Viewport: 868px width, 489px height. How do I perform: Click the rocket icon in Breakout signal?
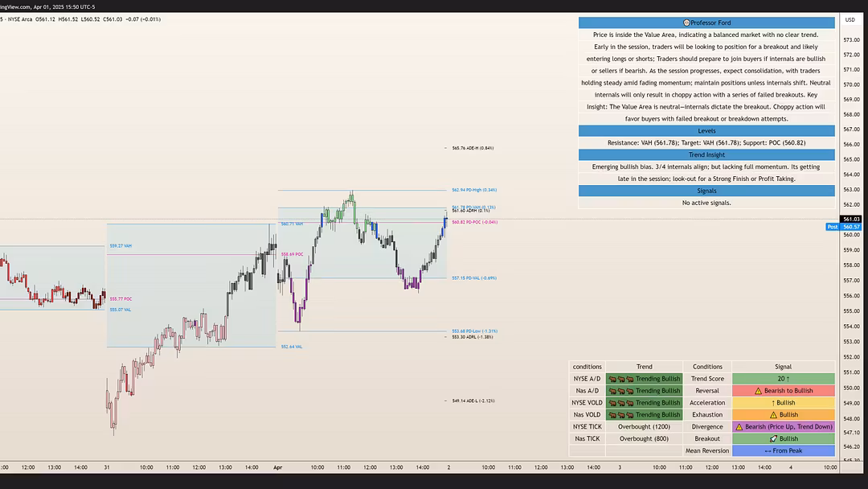772,439
